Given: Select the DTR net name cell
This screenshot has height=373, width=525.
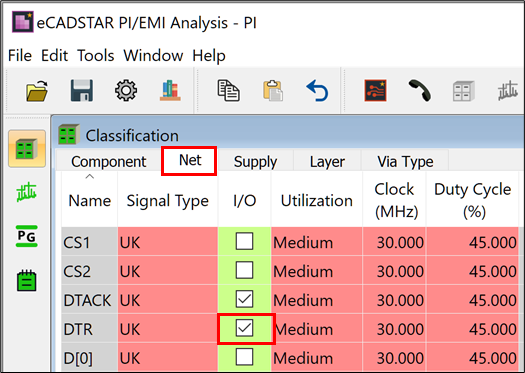Looking at the screenshot, I should [x=89, y=328].
